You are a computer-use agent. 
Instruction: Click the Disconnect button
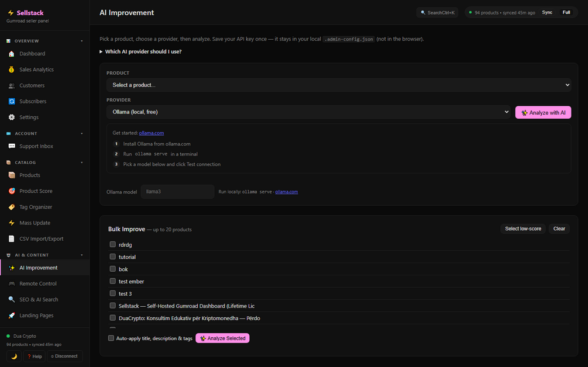(x=64, y=356)
